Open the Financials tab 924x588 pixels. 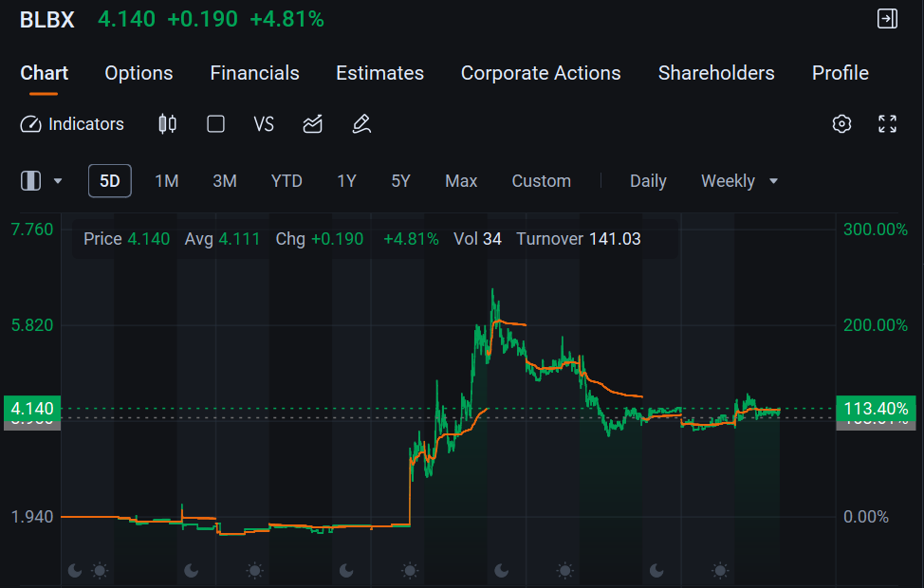(x=254, y=73)
